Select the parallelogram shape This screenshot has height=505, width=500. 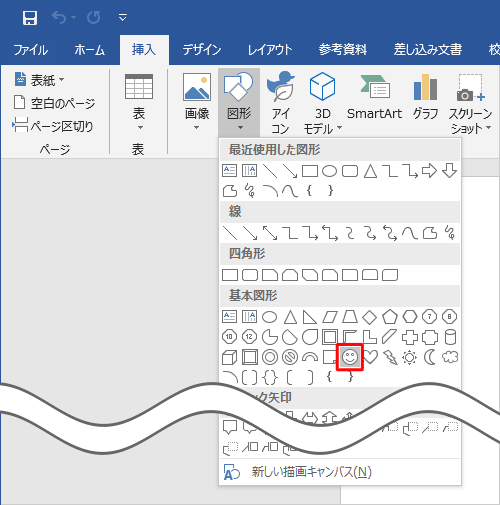click(330, 317)
